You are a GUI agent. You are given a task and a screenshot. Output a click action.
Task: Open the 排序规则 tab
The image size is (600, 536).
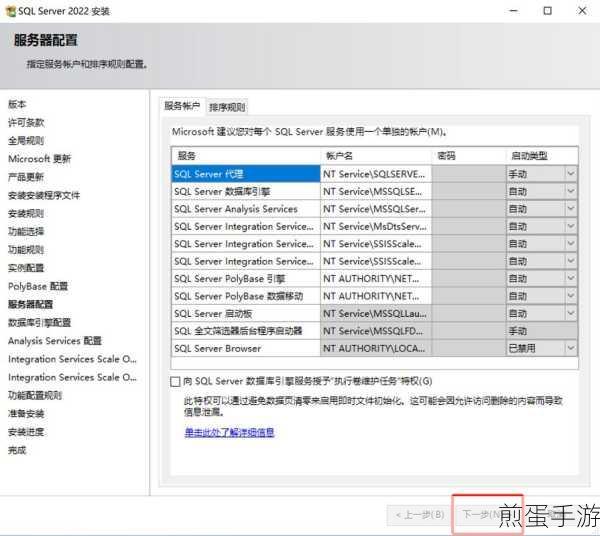click(227, 107)
